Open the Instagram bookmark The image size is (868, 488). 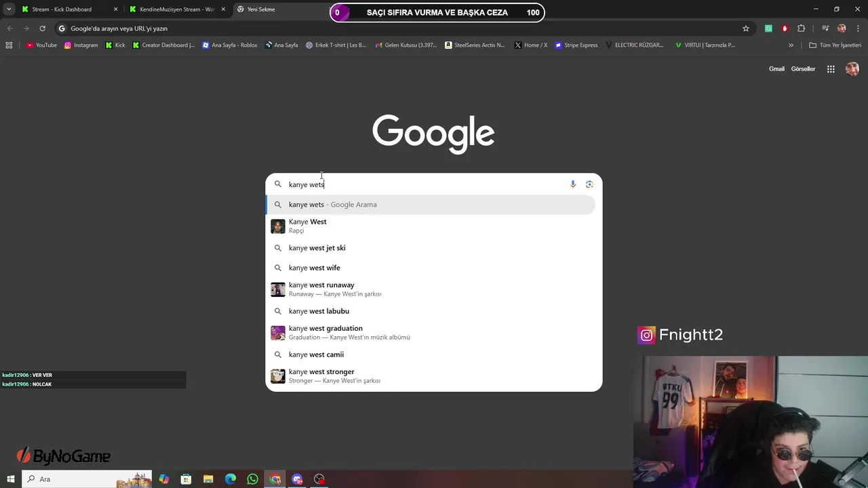tap(81, 45)
